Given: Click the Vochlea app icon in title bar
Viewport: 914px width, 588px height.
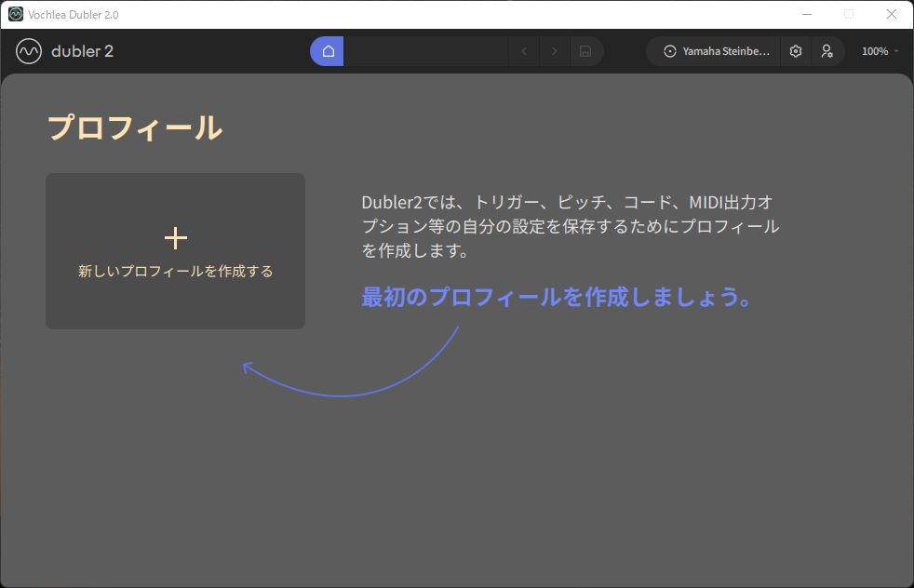Looking at the screenshot, I should coord(16,14).
